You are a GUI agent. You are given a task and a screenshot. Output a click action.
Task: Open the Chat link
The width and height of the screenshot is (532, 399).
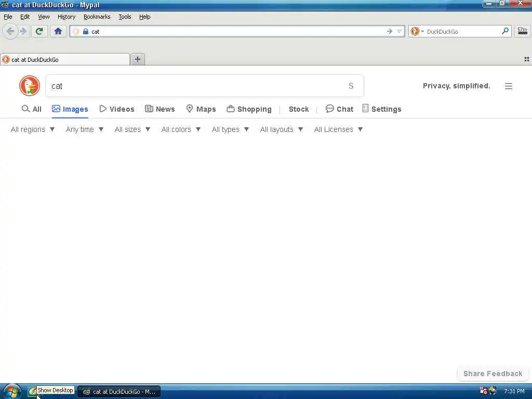click(340, 109)
